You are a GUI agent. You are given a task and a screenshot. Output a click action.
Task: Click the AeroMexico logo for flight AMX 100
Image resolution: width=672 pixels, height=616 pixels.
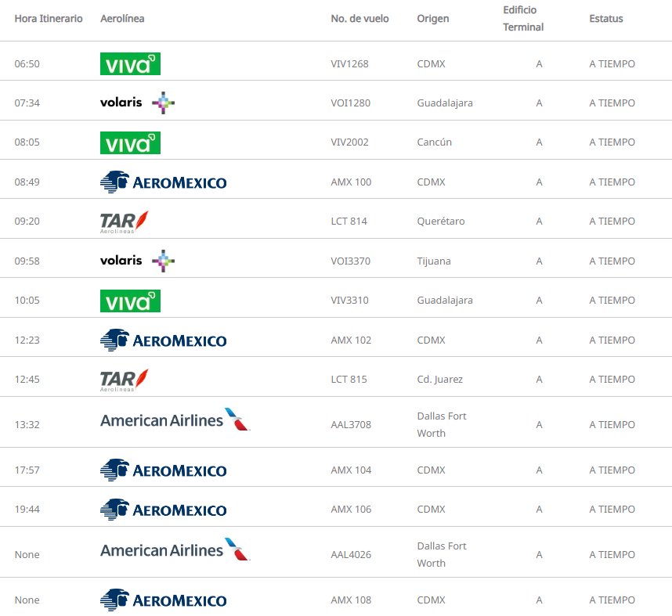coord(163,182)
